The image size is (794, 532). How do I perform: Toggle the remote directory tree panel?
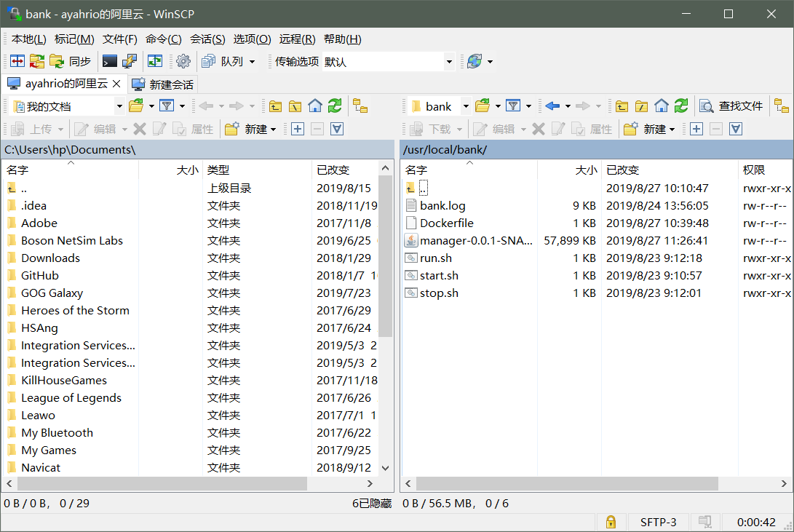coord(781,106)
